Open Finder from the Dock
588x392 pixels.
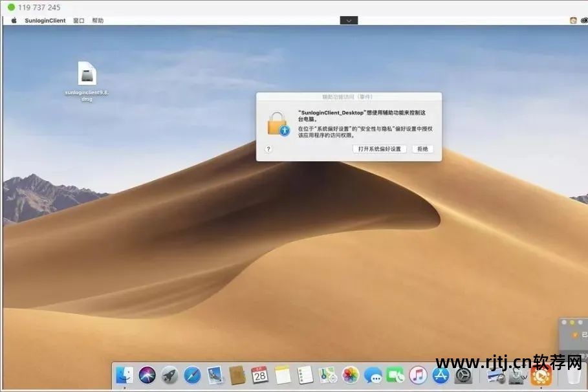[x=124, y=375]
